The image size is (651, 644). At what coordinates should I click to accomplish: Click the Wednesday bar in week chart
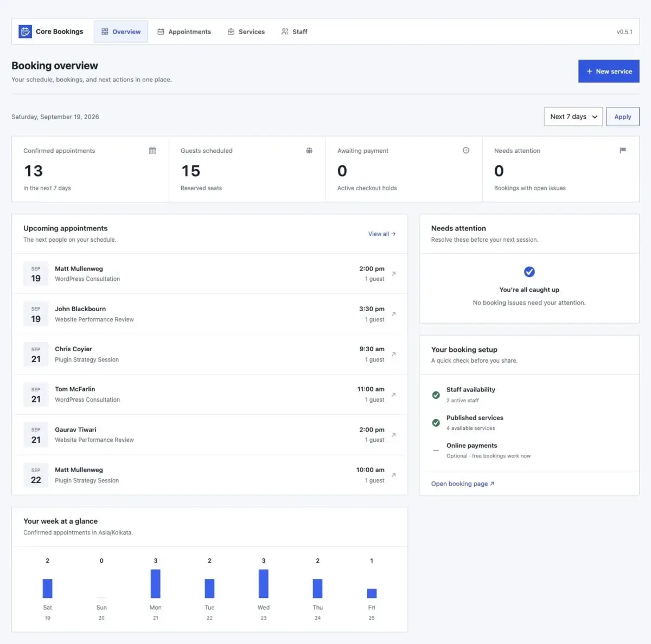pyautogui.click(x=264, y=584)
